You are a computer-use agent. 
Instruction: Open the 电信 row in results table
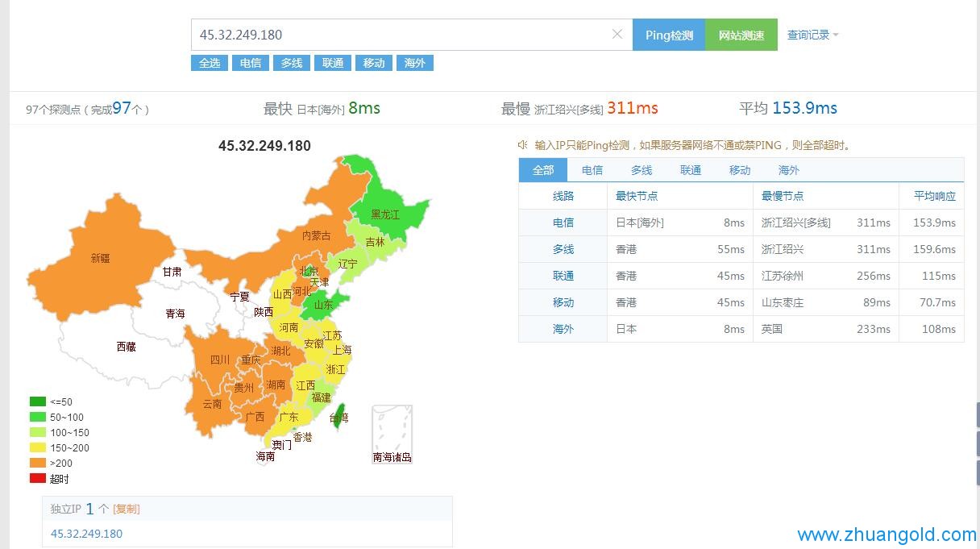[x=563, y=223]
